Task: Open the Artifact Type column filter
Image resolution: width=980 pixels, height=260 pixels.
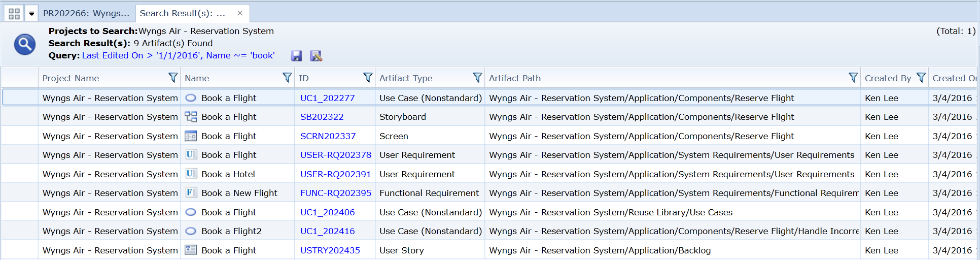Action: tap(477, 78)
